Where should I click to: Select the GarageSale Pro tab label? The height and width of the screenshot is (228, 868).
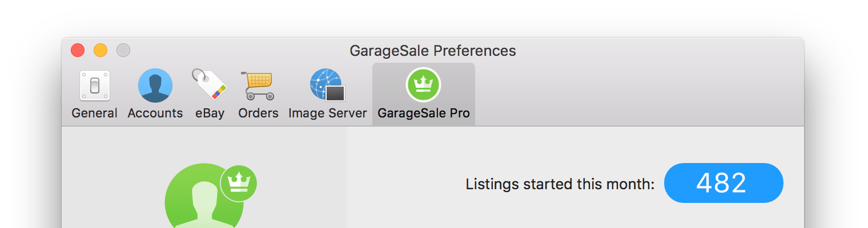tap(424, 113)
